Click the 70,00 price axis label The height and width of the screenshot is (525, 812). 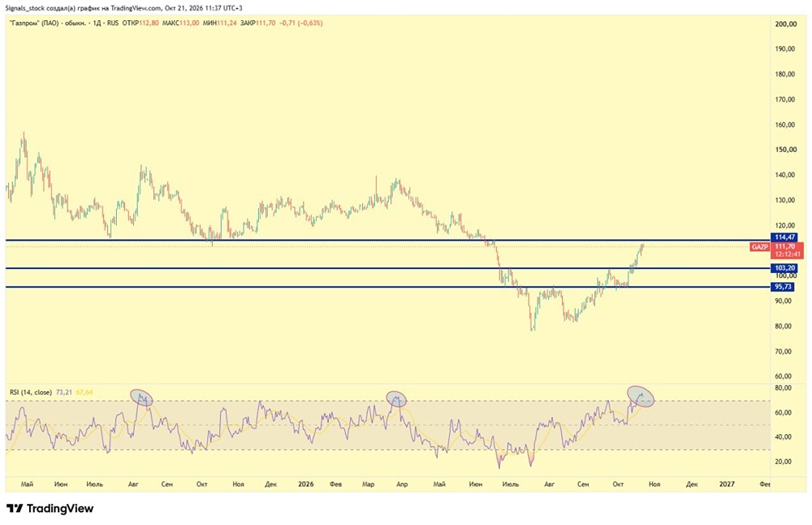point(783,351)
